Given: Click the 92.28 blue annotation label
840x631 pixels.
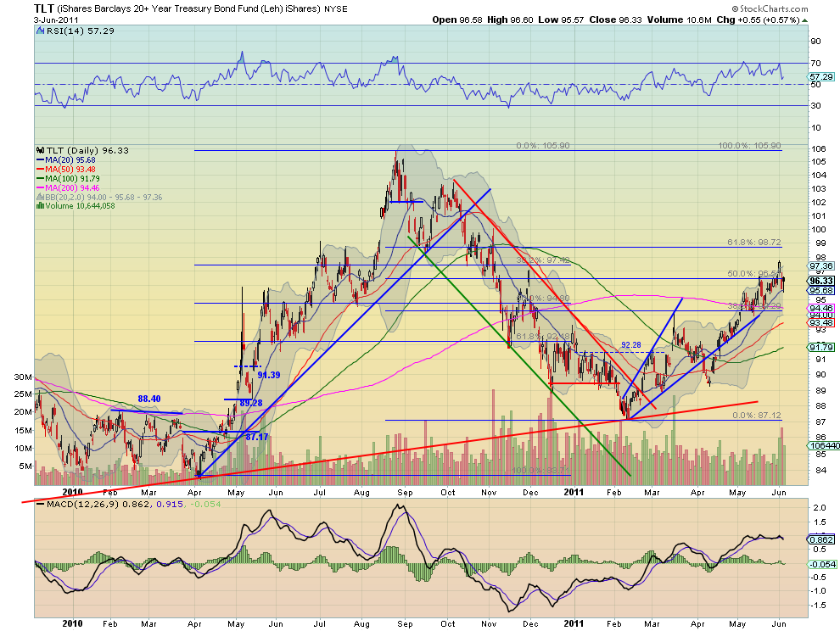Looking at the screenshot, I should click(x=631, y=345).
